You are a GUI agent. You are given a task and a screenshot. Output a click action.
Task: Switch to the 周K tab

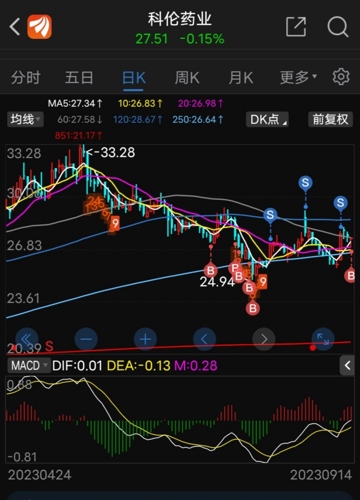(x=187, y=78)
